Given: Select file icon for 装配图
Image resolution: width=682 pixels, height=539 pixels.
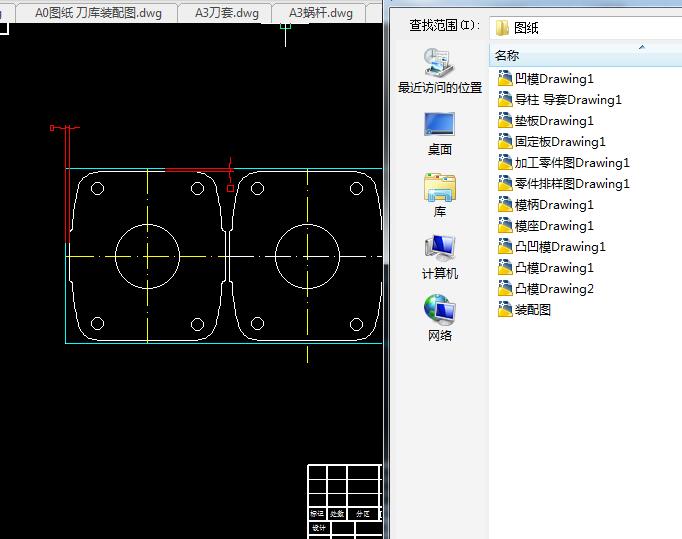Looking at the screenshot, I should (x=505, y=309).
